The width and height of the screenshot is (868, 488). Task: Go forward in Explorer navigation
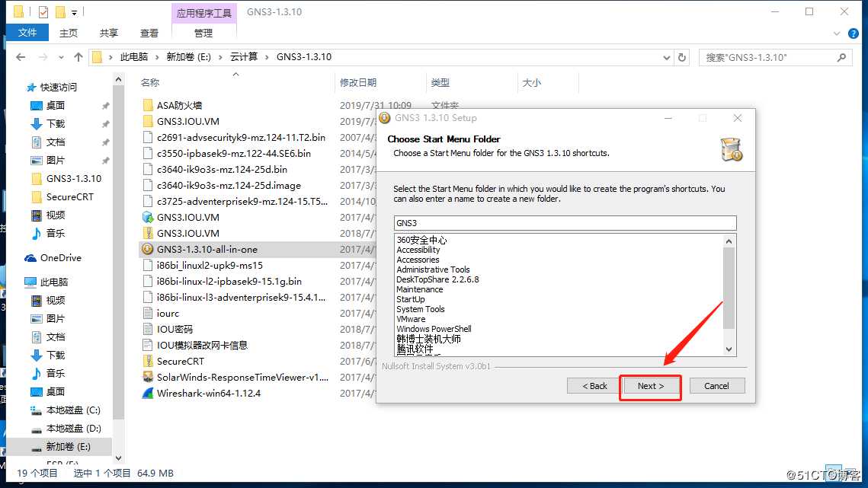(43, 57)
